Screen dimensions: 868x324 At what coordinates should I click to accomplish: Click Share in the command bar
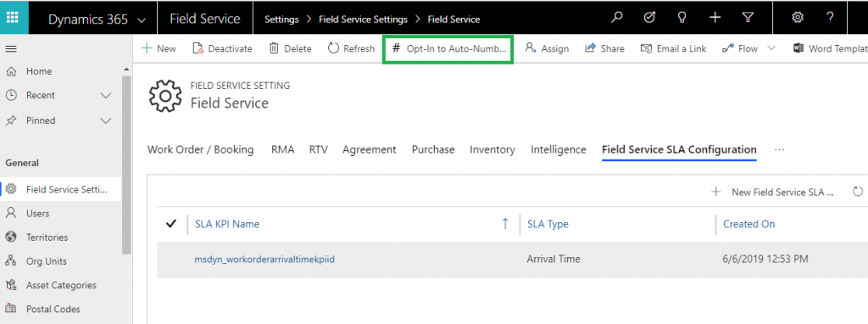click(x=604, y=48)
